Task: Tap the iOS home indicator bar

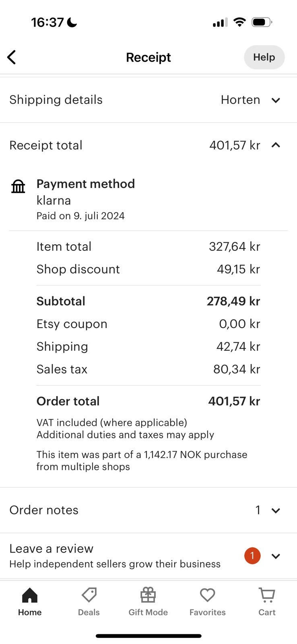Action: point(148,636)
